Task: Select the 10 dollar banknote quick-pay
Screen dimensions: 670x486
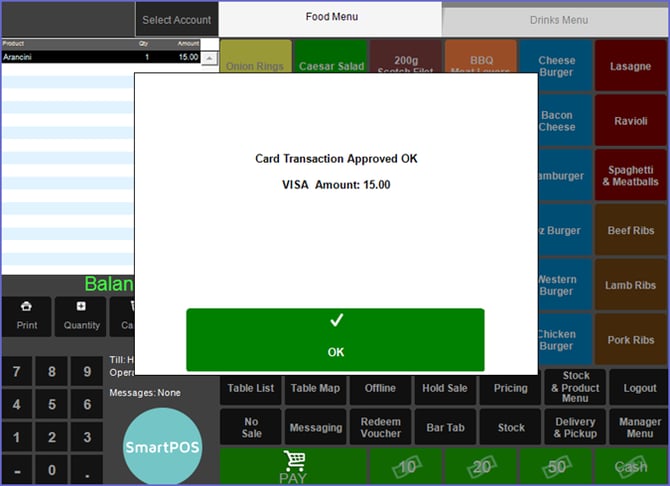Action: coord(407,466)
